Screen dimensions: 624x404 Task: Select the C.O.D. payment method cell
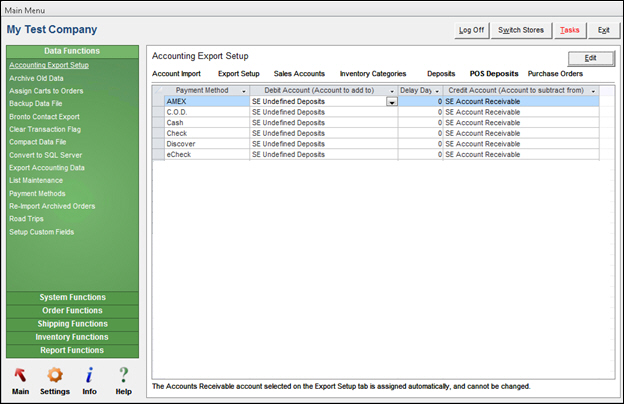pyautogui.click(x=207, y=112)
